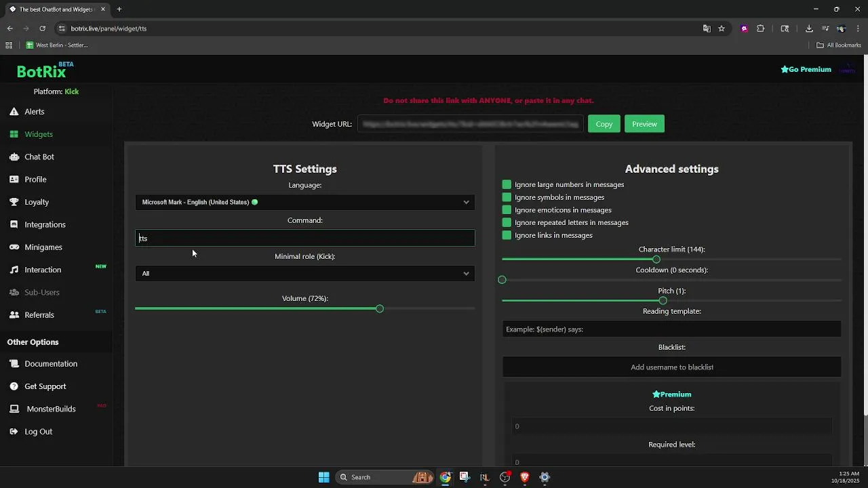
Task: Click the Pitch slider handle
Action: click(663, 300)
